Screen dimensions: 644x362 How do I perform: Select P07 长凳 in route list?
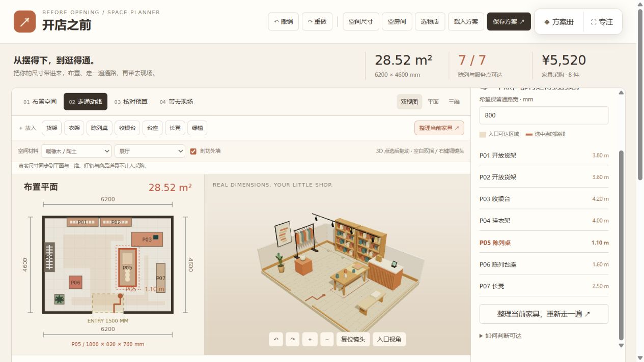pyautogui.click(x=544, y=286)
